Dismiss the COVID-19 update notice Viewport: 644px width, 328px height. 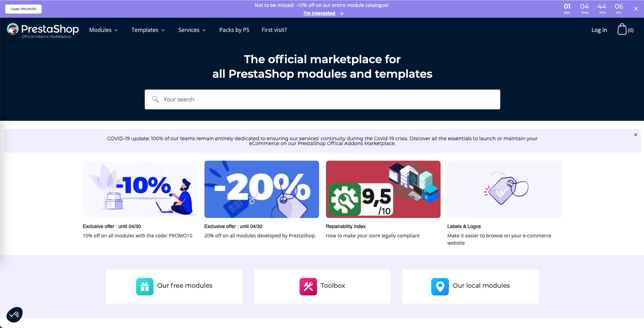click(x=636, y=135)
